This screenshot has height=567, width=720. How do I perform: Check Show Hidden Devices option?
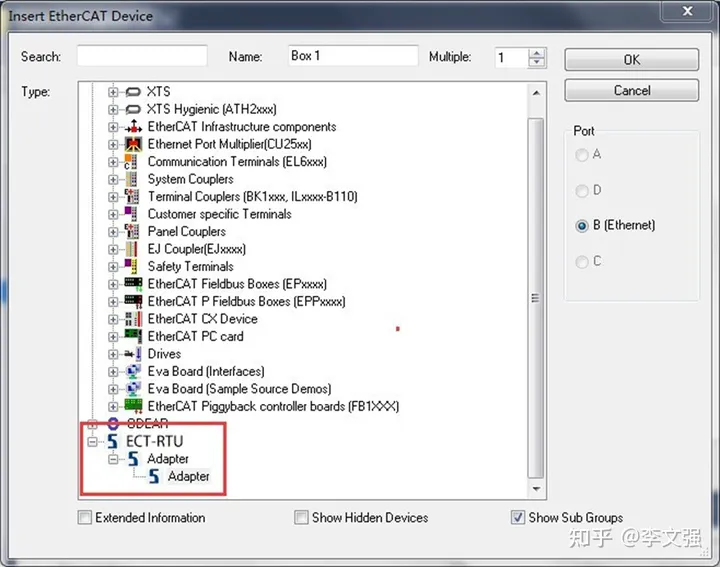tap(301, 517)
